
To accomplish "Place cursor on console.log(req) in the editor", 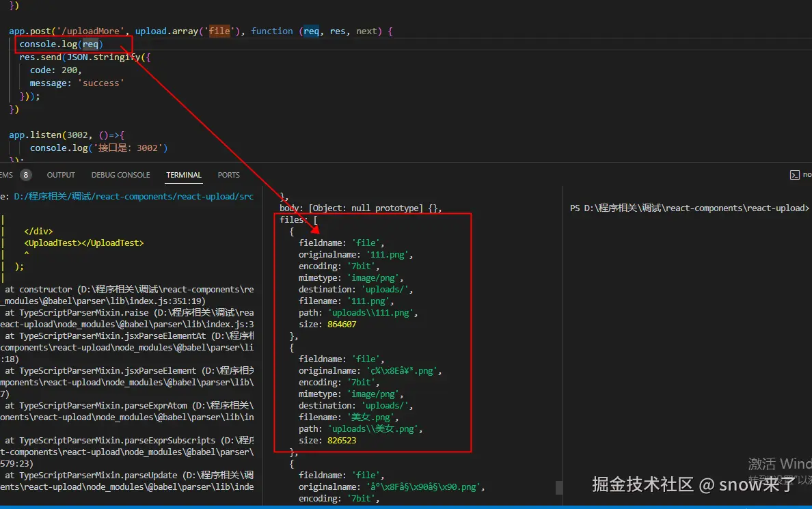I will click(x=61, y=44).
